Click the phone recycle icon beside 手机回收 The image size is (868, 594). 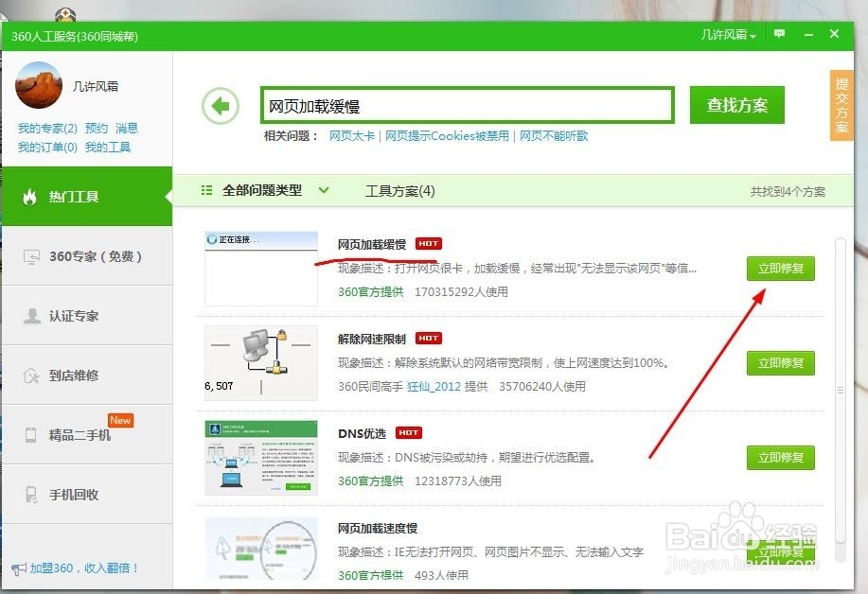tap(31, 495)
